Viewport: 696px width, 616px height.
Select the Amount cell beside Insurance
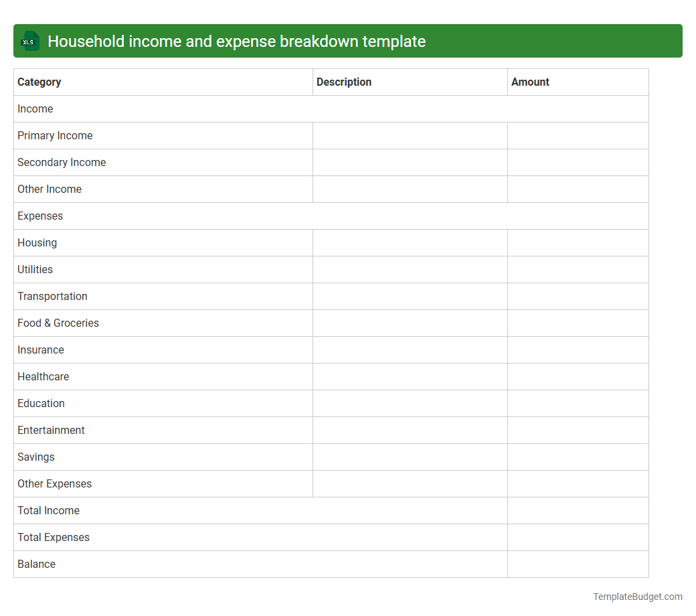pos(578,350)
